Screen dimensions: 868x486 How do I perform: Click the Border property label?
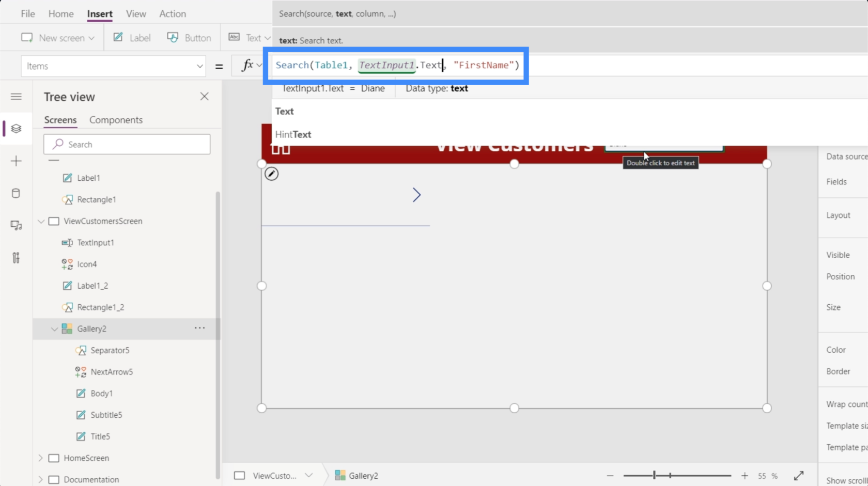(838, 371)
